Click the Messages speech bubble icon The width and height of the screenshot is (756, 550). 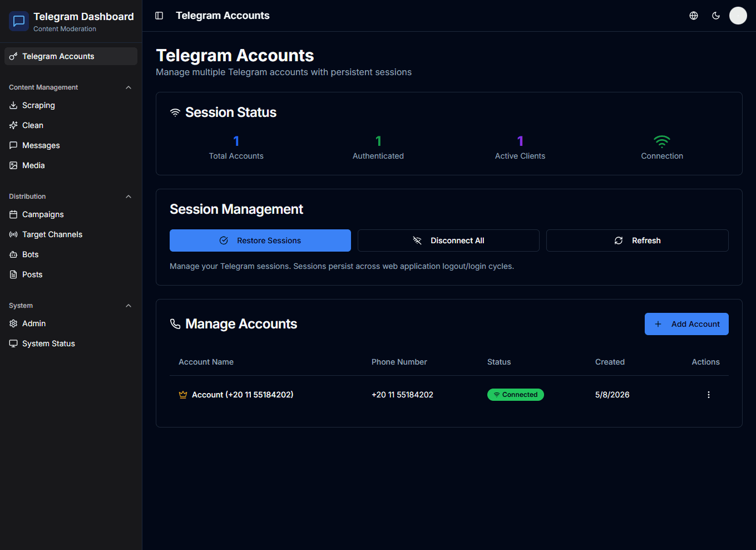[x=13, y=145]
